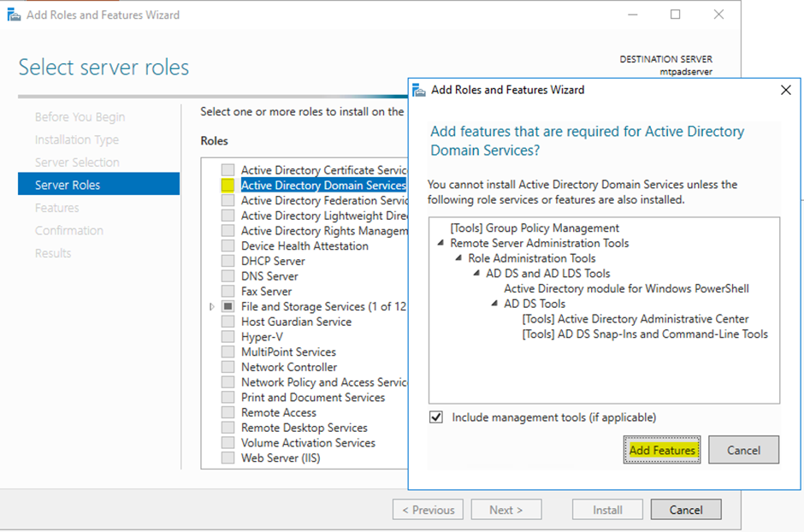804x532 pixels.
Task: Enable the Web Server (IIS) checkbox
Action: click(x=228, y=458)
